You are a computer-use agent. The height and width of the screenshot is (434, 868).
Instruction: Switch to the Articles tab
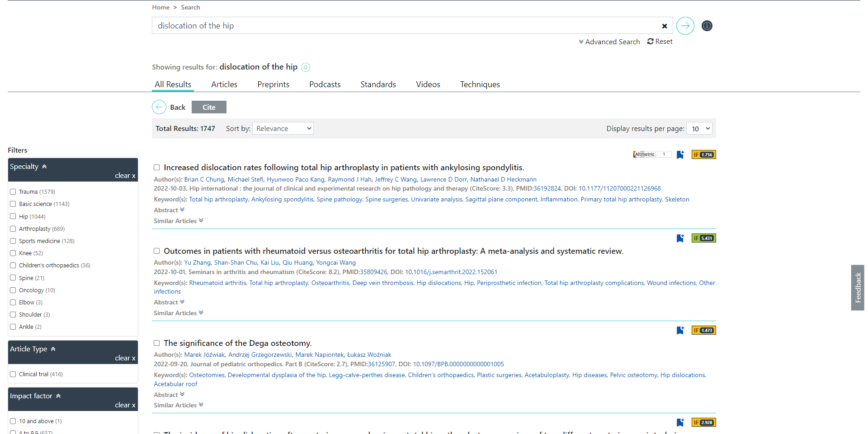224,84
